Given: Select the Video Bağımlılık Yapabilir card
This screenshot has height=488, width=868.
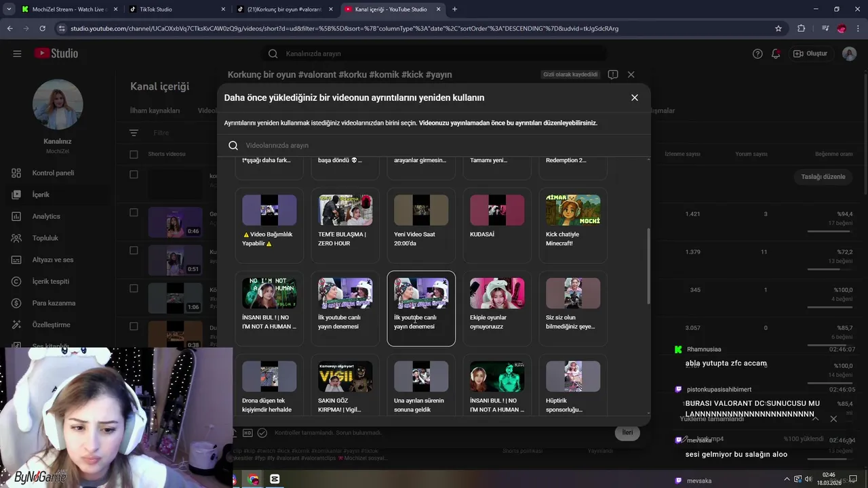Looking at the screenshot, I should (x=269, y=226).
